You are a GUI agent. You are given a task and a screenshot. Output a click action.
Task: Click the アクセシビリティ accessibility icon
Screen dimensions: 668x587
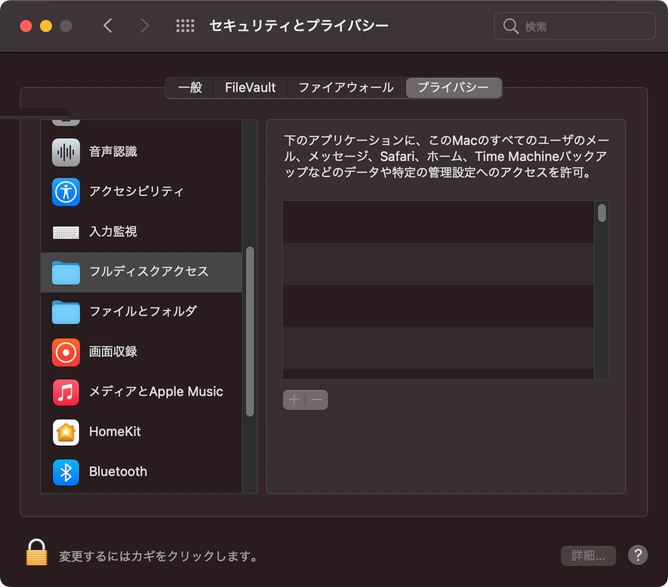click(66, 192)
